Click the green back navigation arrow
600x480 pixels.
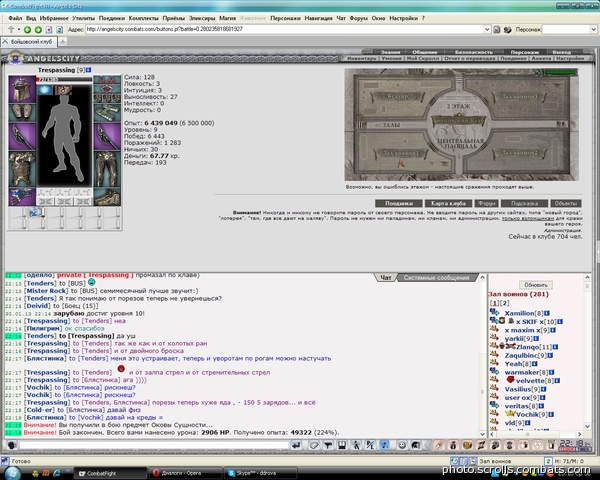click(x=27, y=29)
